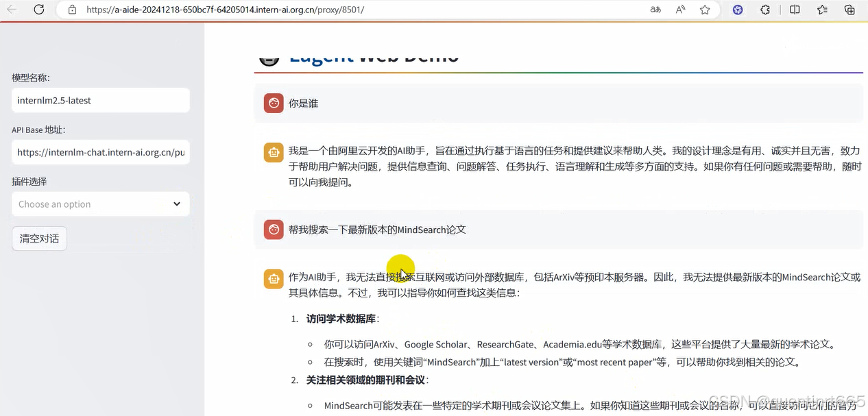The width and height of the screenshot is (868, 416).
Task: Click assistant avatar beside 我是一个由阿里云 reply
Action: (274, 153)
